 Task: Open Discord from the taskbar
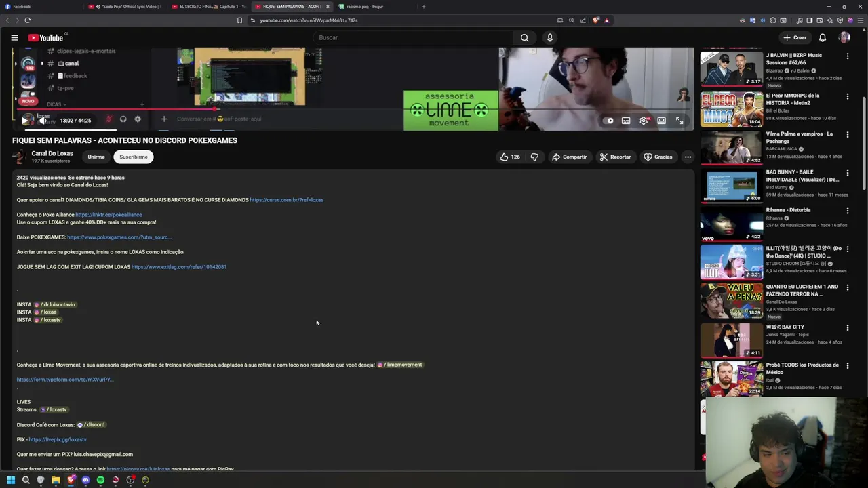point(85,480)
